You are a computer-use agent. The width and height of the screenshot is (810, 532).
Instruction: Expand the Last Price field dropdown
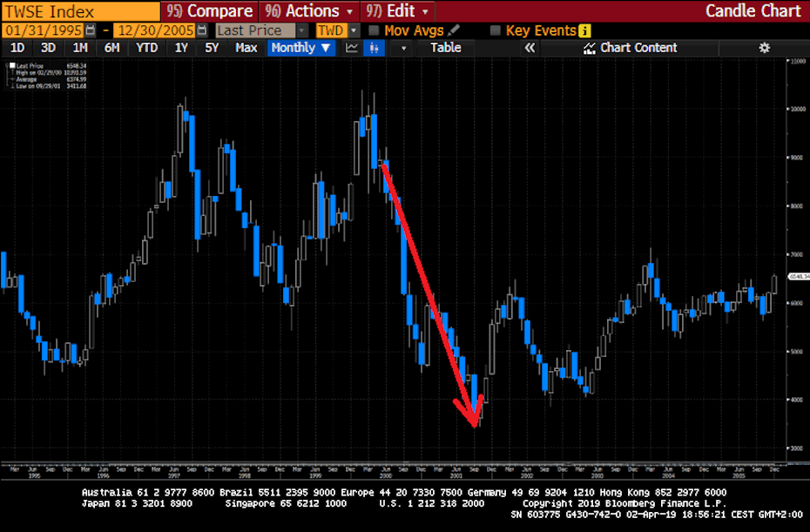[x=302, y=30]
